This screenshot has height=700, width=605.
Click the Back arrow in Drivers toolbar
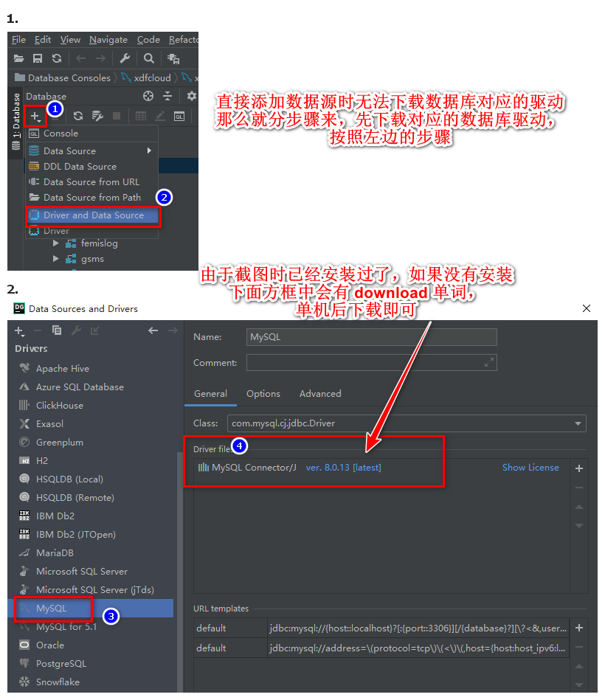tap(153, 330)
